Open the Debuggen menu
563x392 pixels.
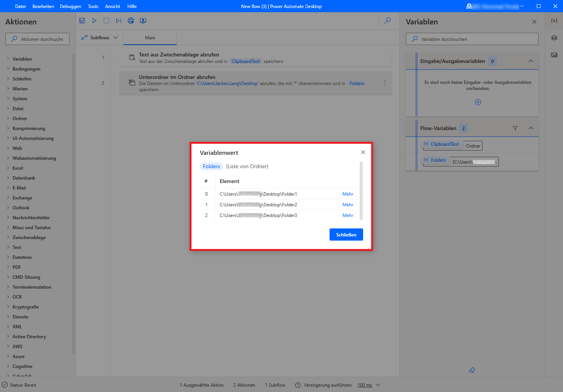71,6
